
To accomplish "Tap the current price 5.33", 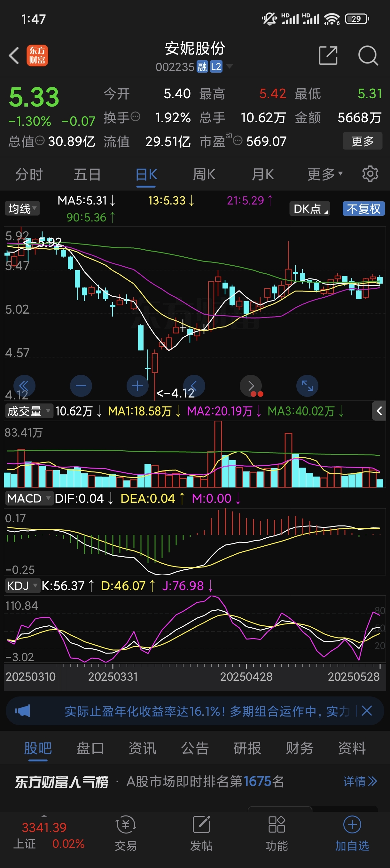I will tap(34, 97).
